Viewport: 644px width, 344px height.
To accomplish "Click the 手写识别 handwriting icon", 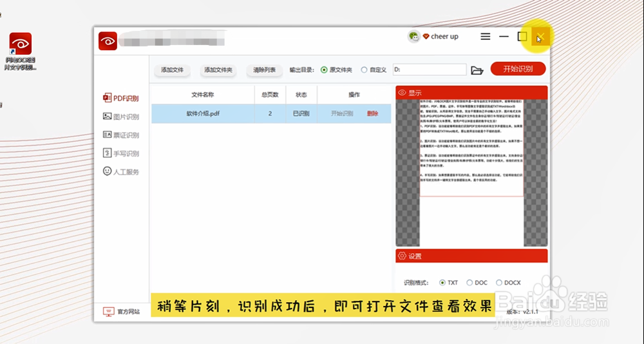I will (x=107, y=153).
